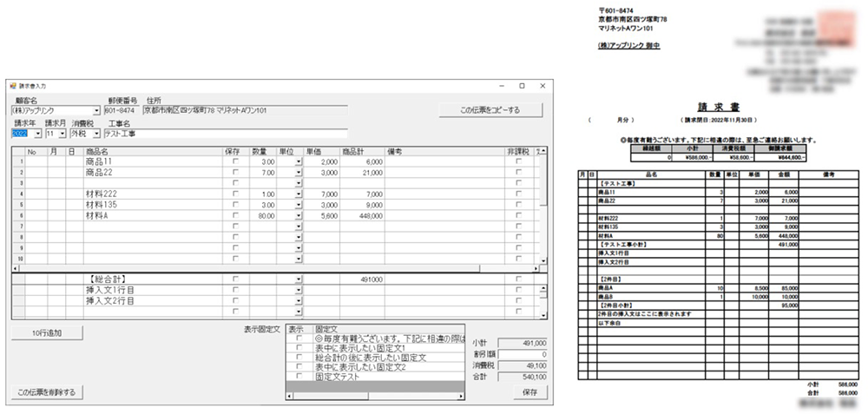Screen dimensions: 868x414
Task: Click the 数量 column header in the input grid
Action: click(263, 151)
